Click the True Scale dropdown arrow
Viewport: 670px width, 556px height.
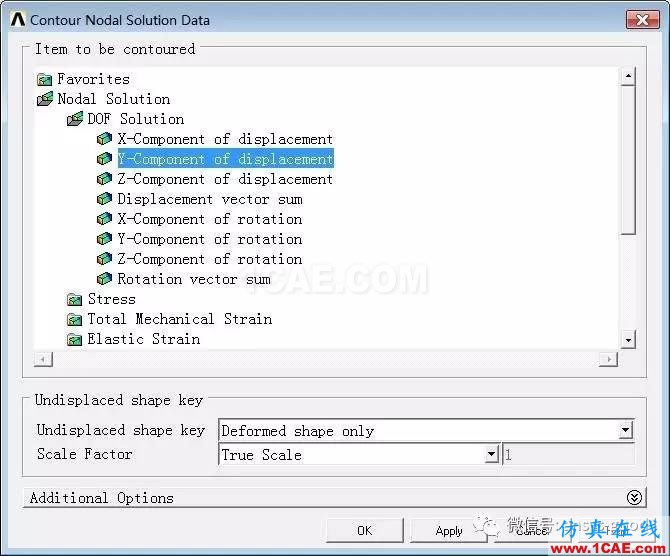click(491, 455)
